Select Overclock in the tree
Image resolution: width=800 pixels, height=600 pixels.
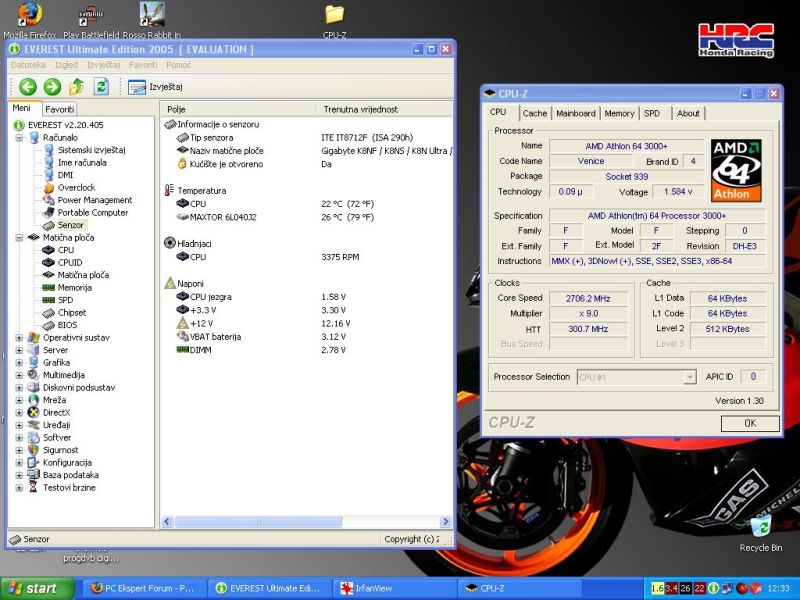tap(76, 187)
